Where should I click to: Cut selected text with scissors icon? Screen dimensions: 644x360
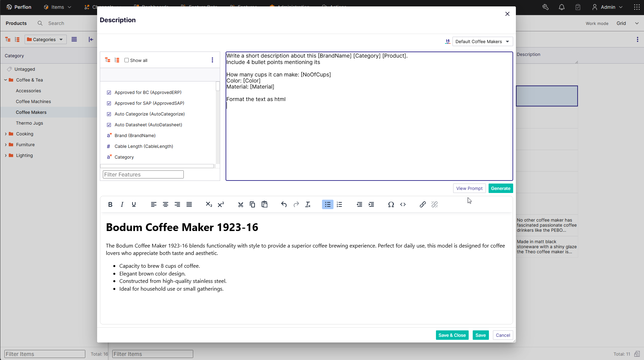(240, 204)
